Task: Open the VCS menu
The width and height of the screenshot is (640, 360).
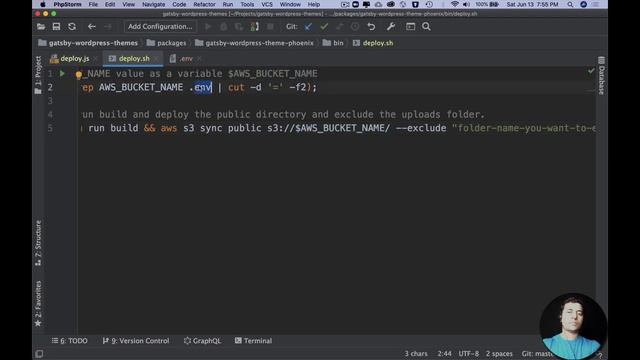Action: 267,4
